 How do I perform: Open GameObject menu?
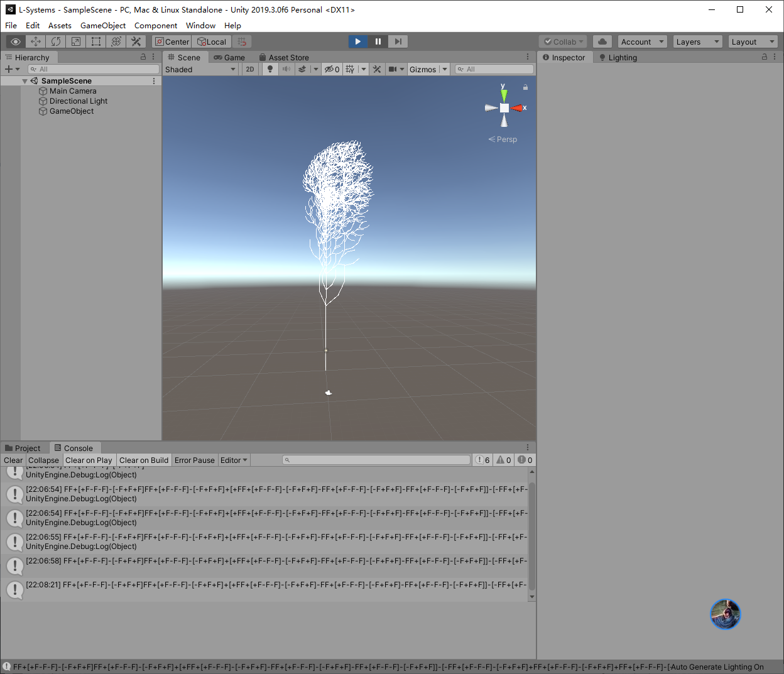click(x=103, y=25)
